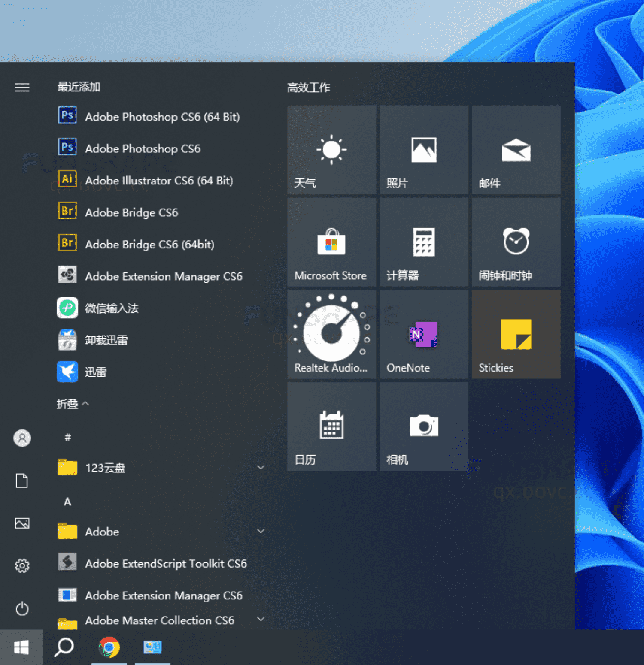This screenshot has height=665, width=644.
Task: Click 卸载迅雷 uninstaller entry
Action: coord(161,340)
